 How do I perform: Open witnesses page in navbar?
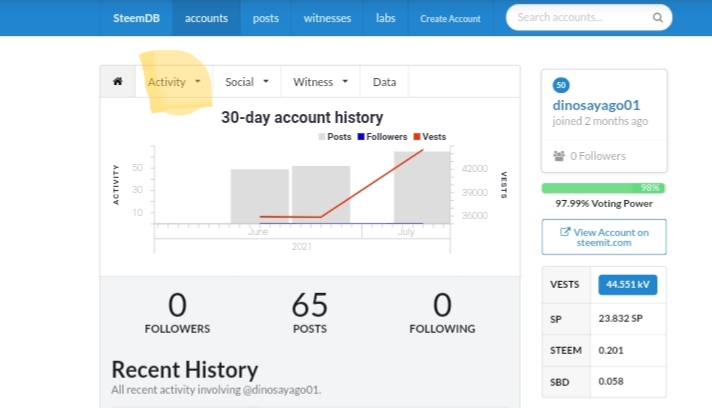pos(327,18)
